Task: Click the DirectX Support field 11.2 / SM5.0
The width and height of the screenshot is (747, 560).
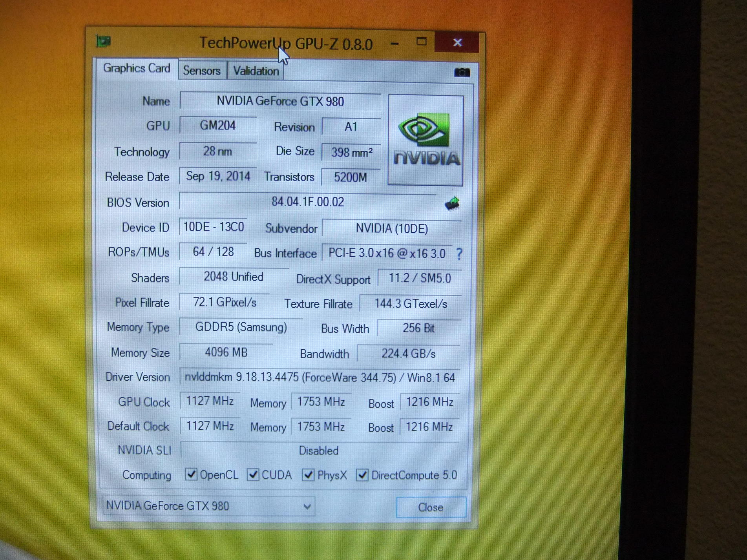Action: coord(420,278)
